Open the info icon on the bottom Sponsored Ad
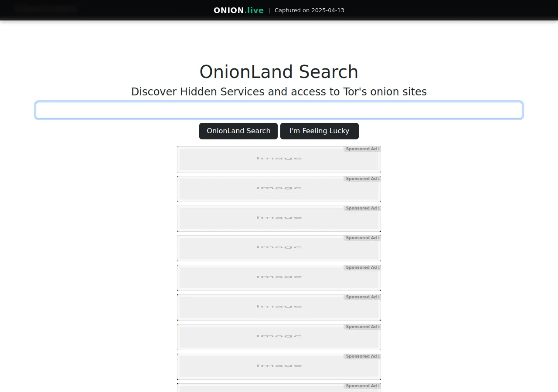Screen dimensions: 558x392 pyautogui.click(x=378, y=385)
